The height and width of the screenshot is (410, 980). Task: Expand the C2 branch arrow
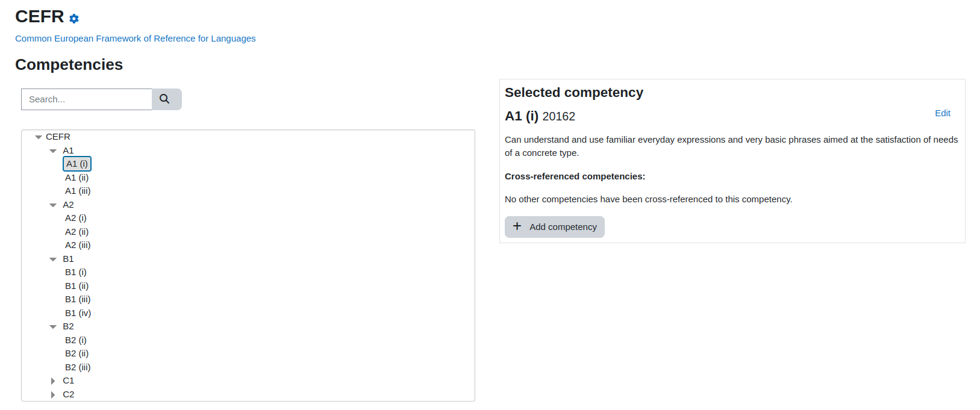point(53,395)
